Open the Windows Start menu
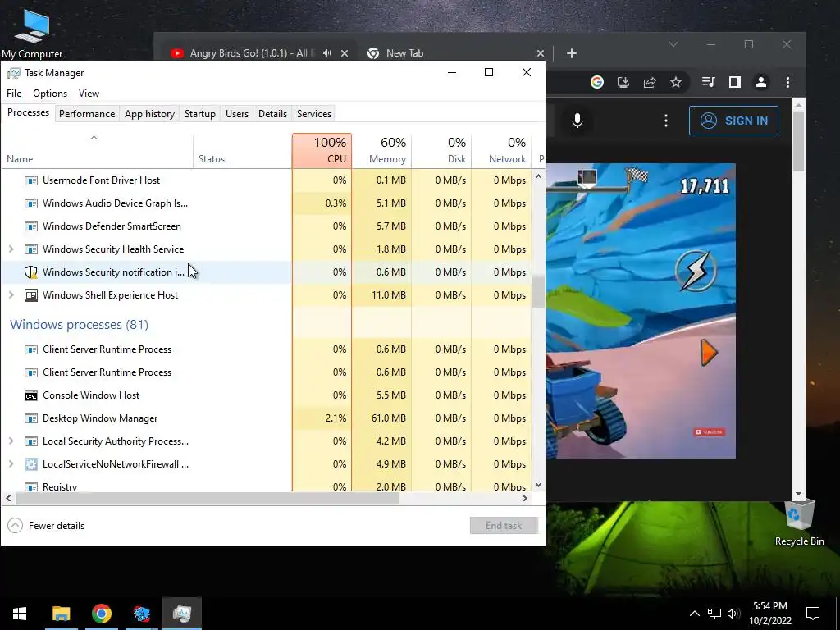Viewport: 840px width, 630px height. coord(20,614)
